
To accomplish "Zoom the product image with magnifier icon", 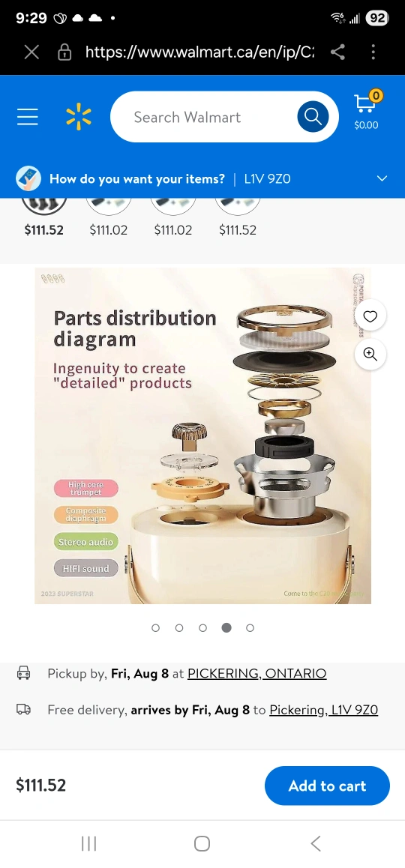I will point(370,355).
